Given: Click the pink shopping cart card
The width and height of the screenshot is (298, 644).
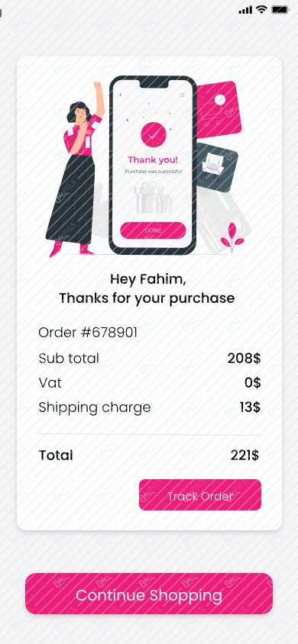Looking at the screenshot, I should click(218, 110).
